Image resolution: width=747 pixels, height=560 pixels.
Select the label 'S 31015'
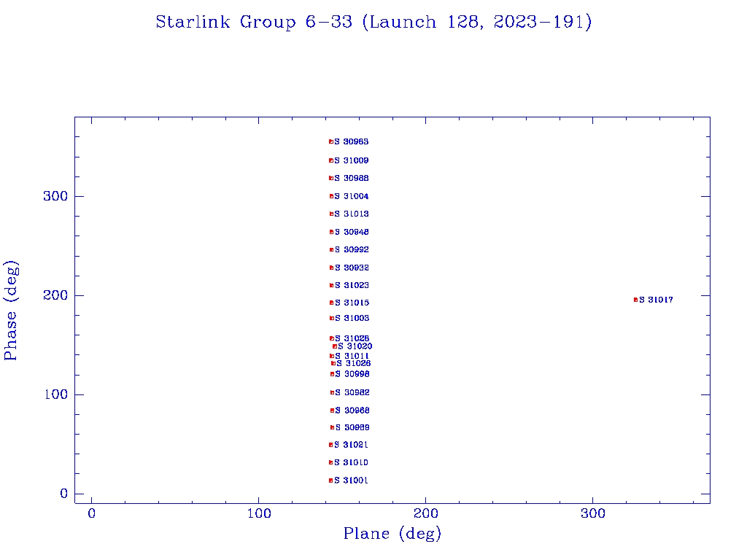[352, 303]
